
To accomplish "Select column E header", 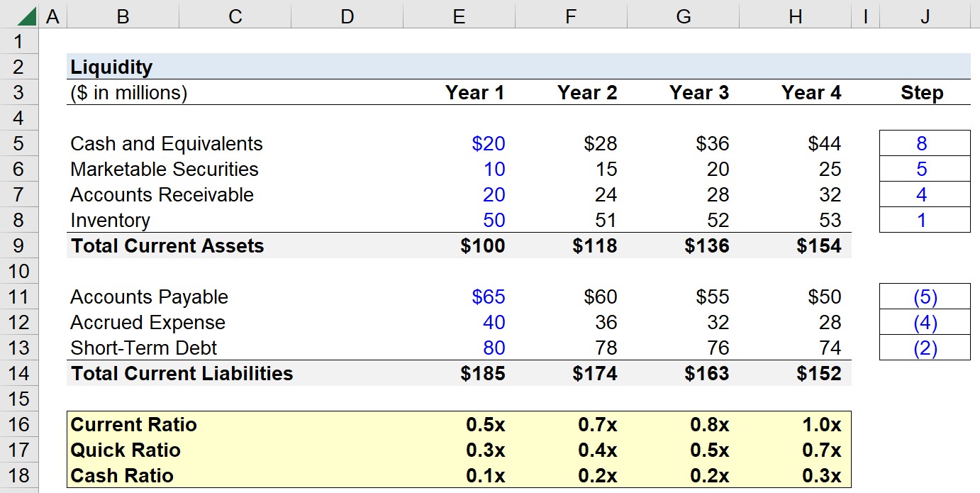I will 459,16.
